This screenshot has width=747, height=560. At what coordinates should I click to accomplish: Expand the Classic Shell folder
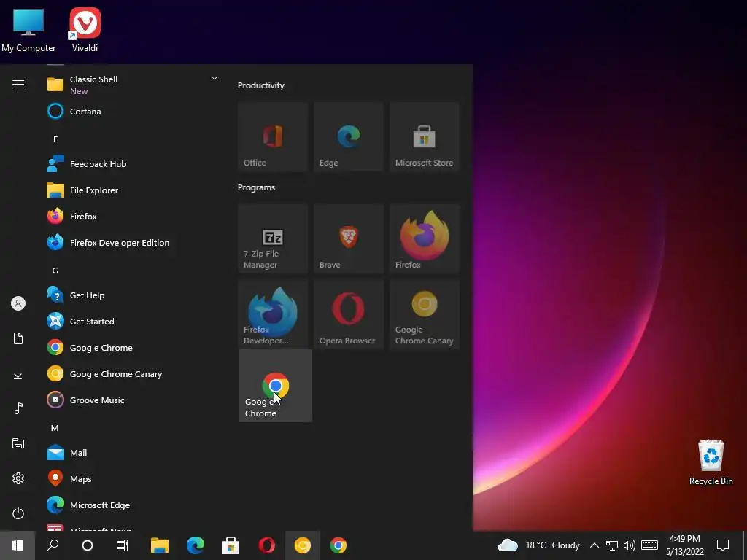(133, 85)
